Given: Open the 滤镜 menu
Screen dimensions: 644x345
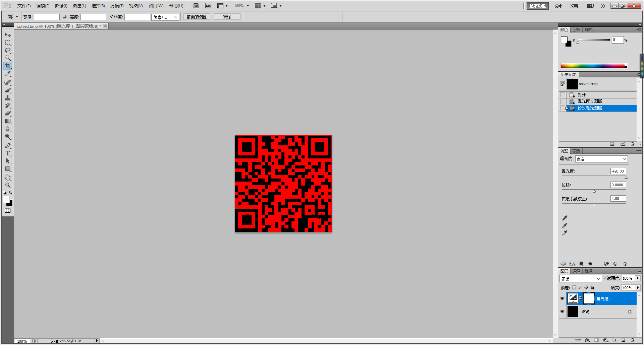Looking at the screenshot, I should [x=117, y=6].
